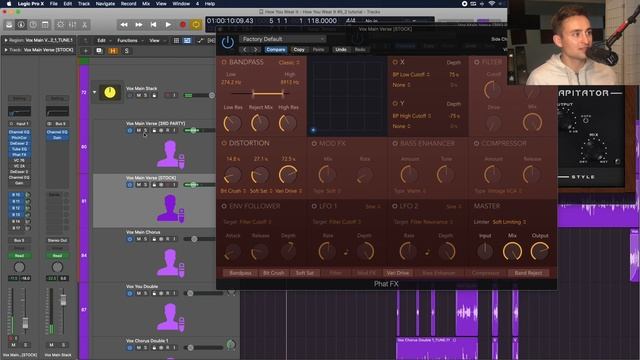Go to next preset in Phat FX

256,49
